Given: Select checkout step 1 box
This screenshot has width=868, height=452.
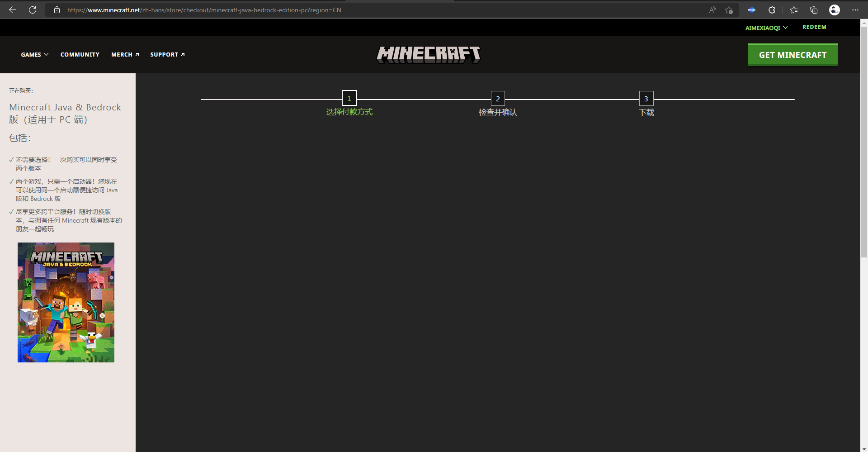Looking at the screenshot, I should (x=349, y=98).
